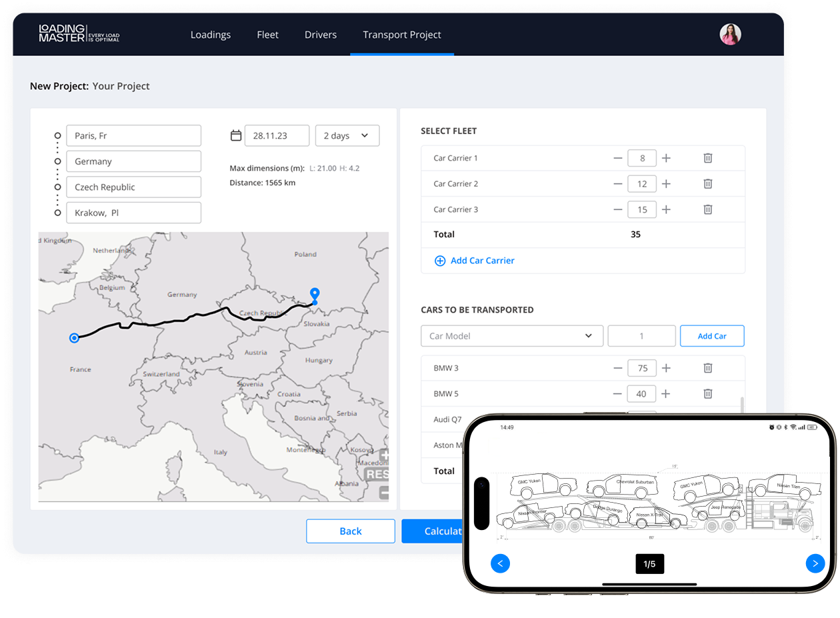Expand the Car Model dropdown
This screenshot has width=840, height=618.
click(x=511, y=336)
